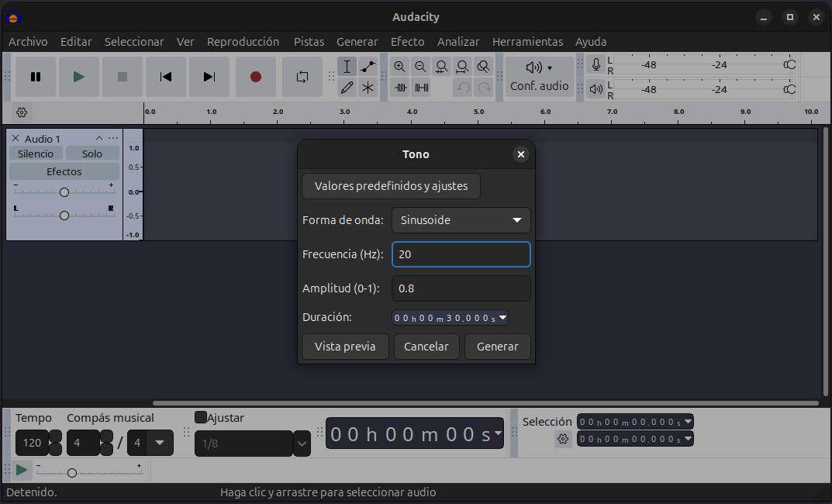
Task: Click the playback speed slider knob
Action: click(x=72, y=473)
